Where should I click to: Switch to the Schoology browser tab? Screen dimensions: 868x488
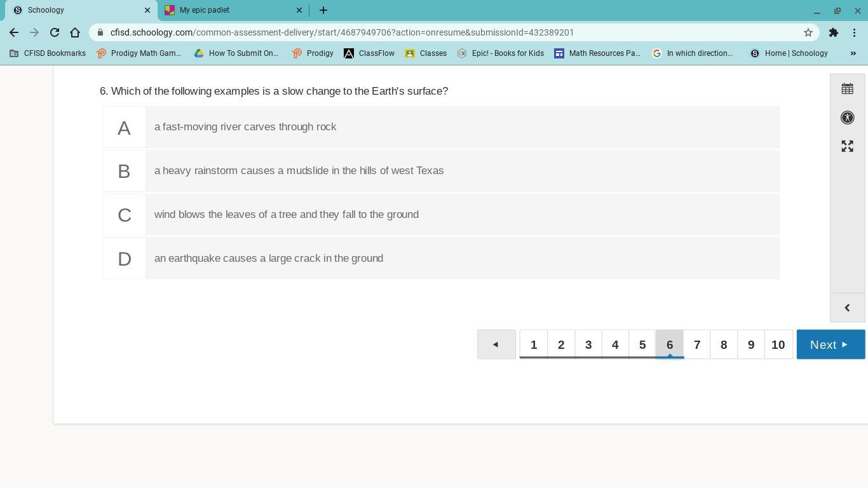click(x=80, y=10)
